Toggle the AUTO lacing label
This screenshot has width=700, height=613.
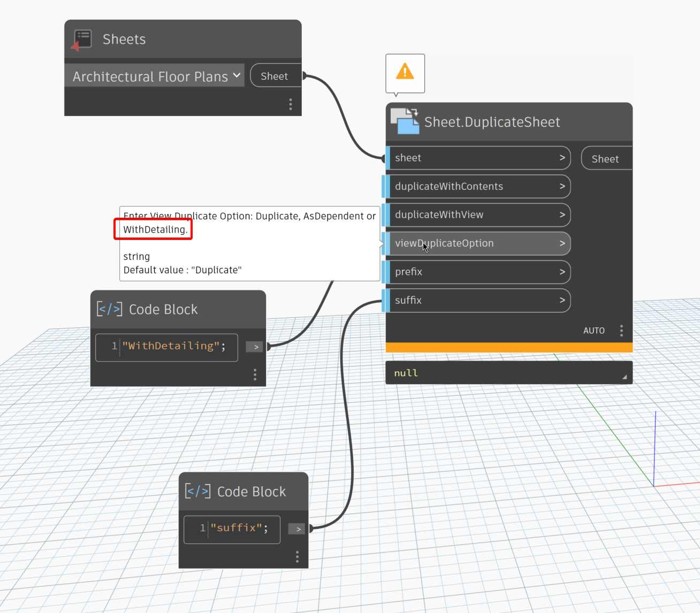(594, 331)
